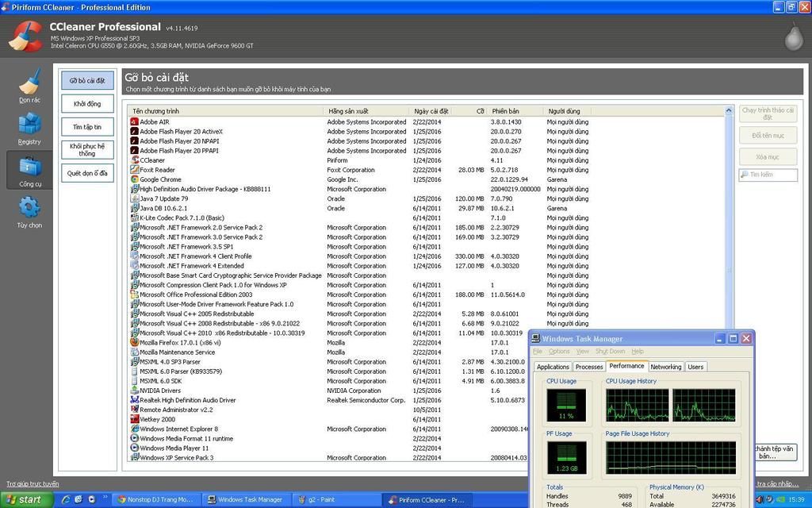Click the program list scroll up arrow
The height and width of the screenshot is (508, 812).
(729, 110)
